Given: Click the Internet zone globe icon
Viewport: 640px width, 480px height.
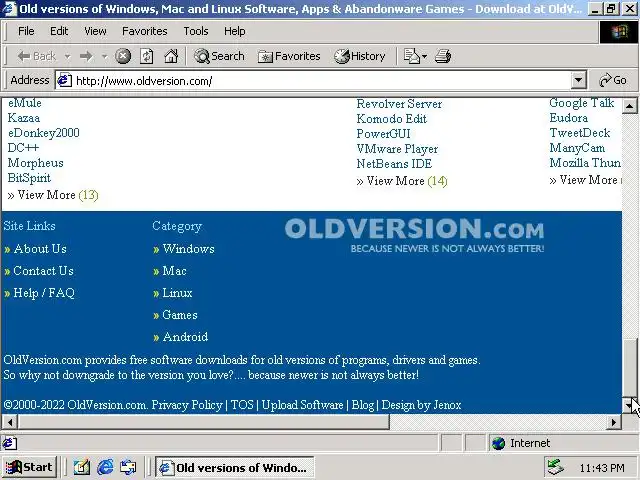Looking at the screenshot, I should (x=498, y=443).
